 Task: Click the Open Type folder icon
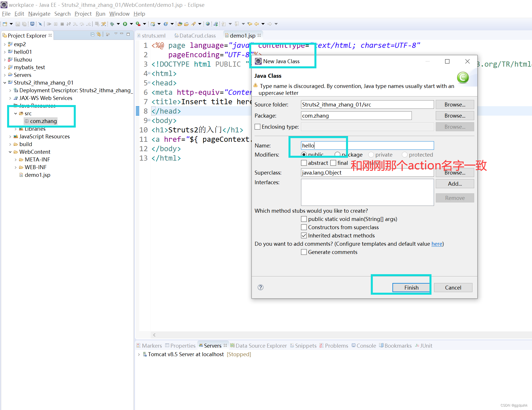point(180,24)
